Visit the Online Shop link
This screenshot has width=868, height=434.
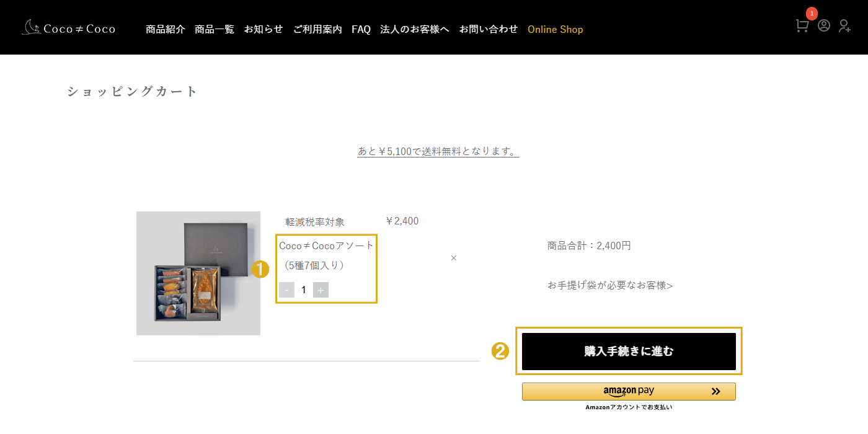tap(556, 29)
